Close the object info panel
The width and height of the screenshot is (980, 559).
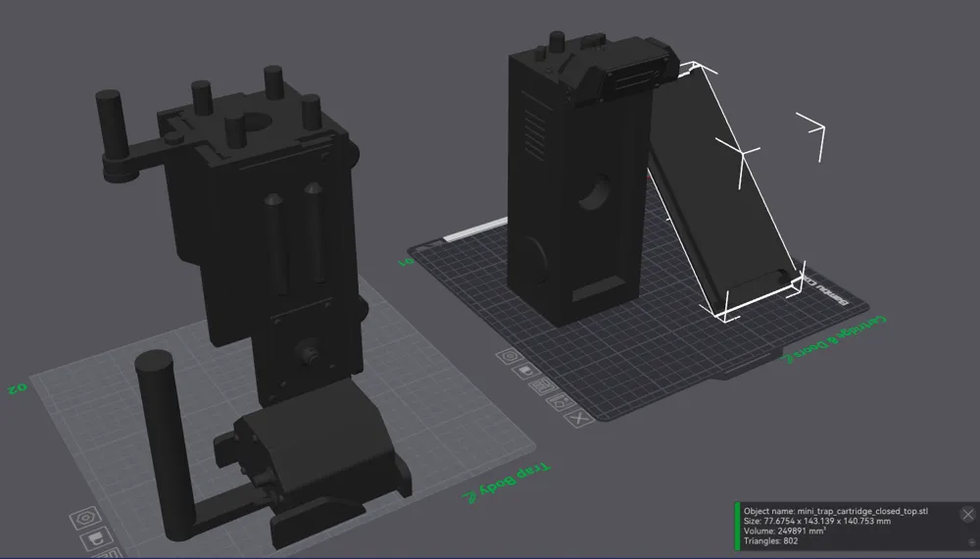[x=968, y=514]
